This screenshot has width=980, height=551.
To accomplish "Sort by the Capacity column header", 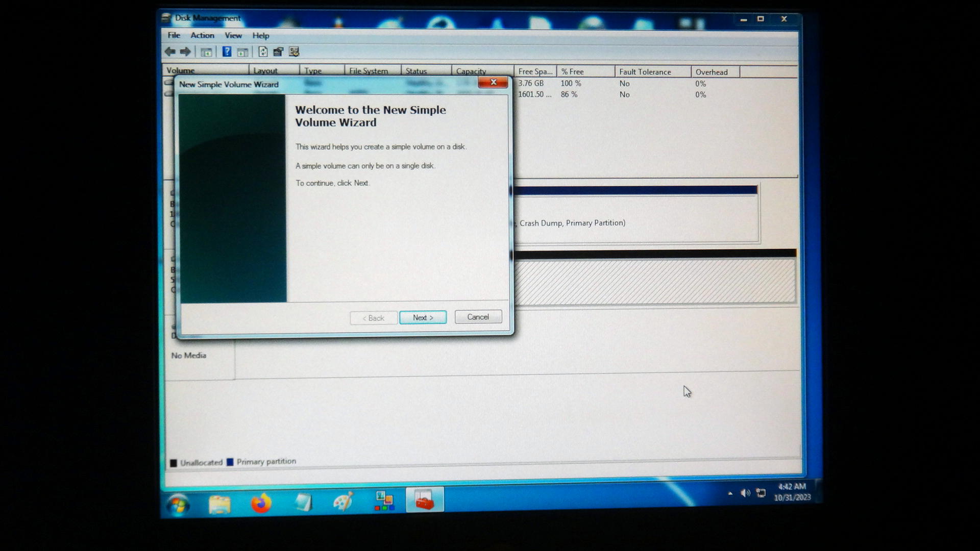I will tap(482, 71).
